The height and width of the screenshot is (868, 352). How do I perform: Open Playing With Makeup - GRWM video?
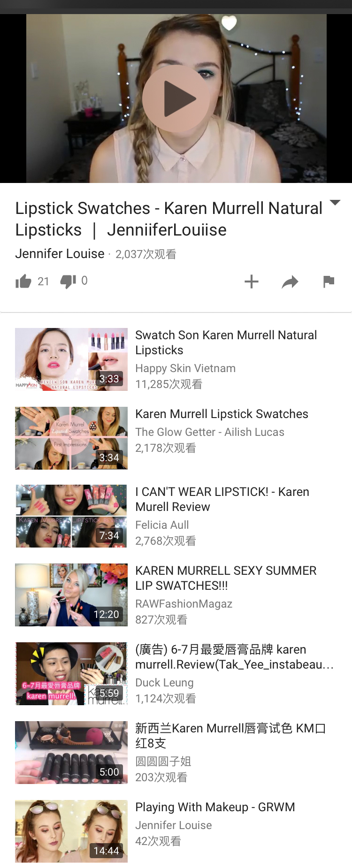[215, 807]
